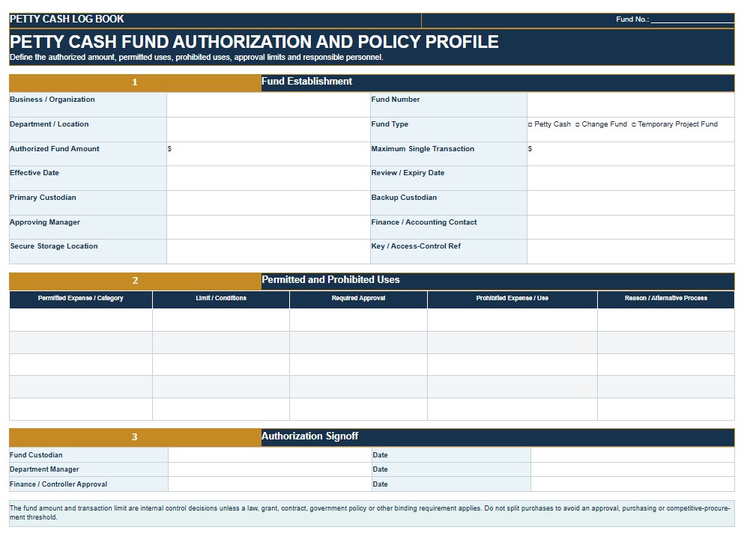Click the 'Finance / Controller Approval' label
This screenshot has height=542, width=756.
pyautogui.click(x=58, y=484)
